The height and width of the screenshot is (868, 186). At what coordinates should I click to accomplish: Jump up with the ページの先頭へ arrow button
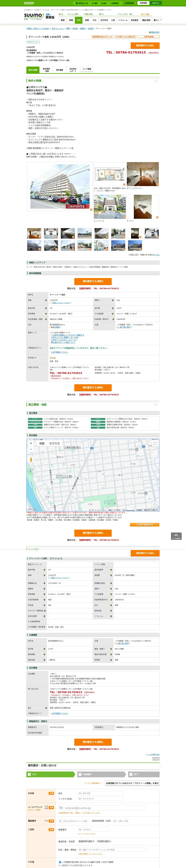[x=176, y=536]
